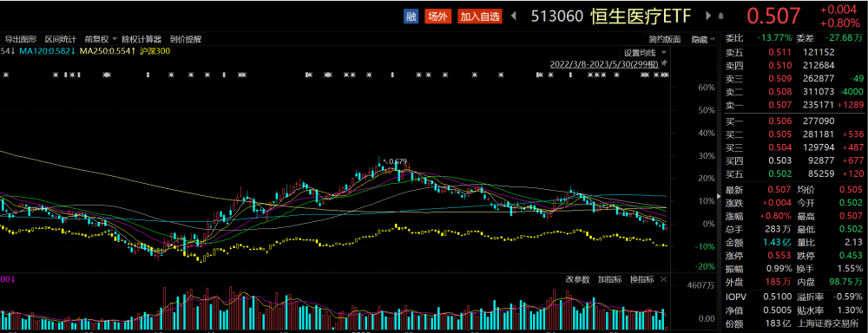This screenshot has height=333, width=868.
Task: Open the 前复权 adjustment dropdown
Action: (x=101, y=39)
